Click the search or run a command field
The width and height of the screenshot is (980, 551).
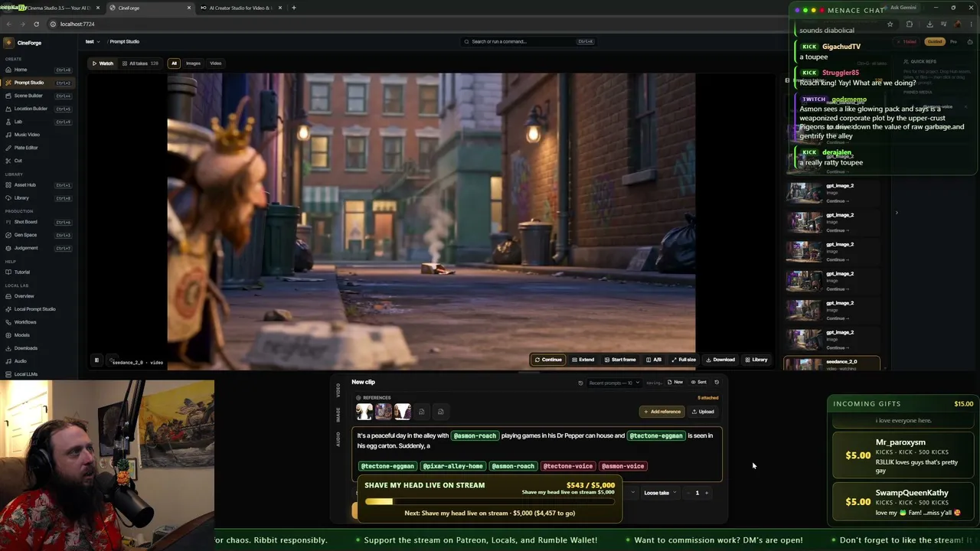coord(528,41)
